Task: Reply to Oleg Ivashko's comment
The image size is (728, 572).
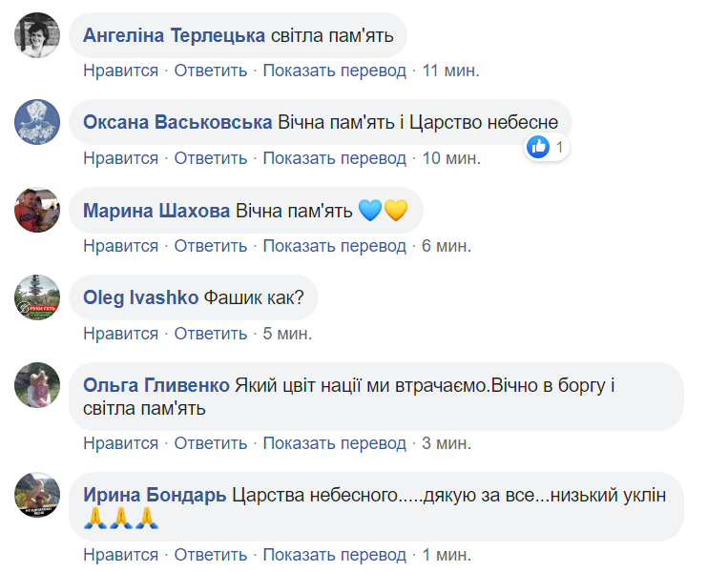Action: pos(211,334)
